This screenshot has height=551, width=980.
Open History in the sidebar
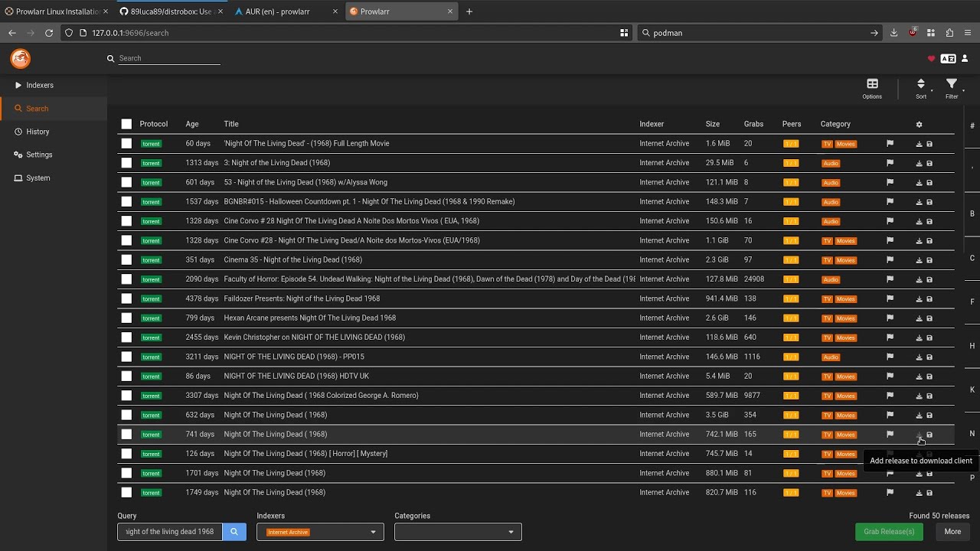click(x=54, y=132)
